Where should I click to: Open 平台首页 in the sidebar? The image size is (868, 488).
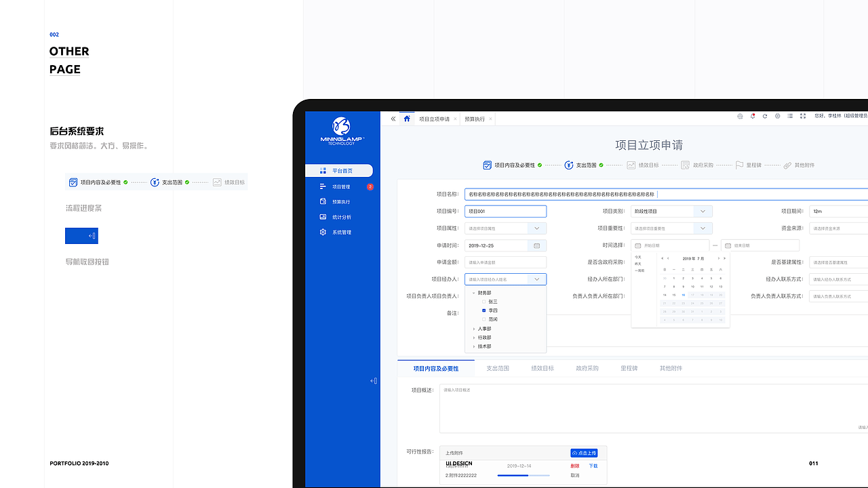(x=339, y=171)
